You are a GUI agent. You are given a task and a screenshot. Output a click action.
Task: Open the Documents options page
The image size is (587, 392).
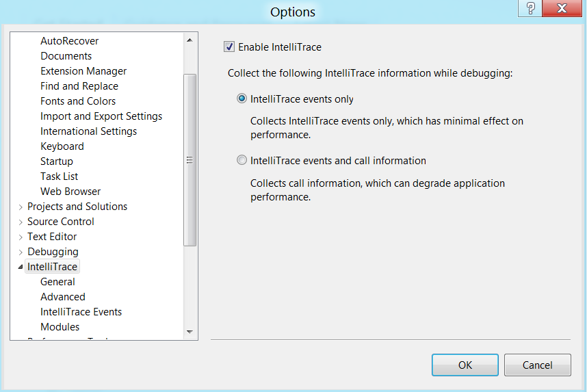pos(66,56)
